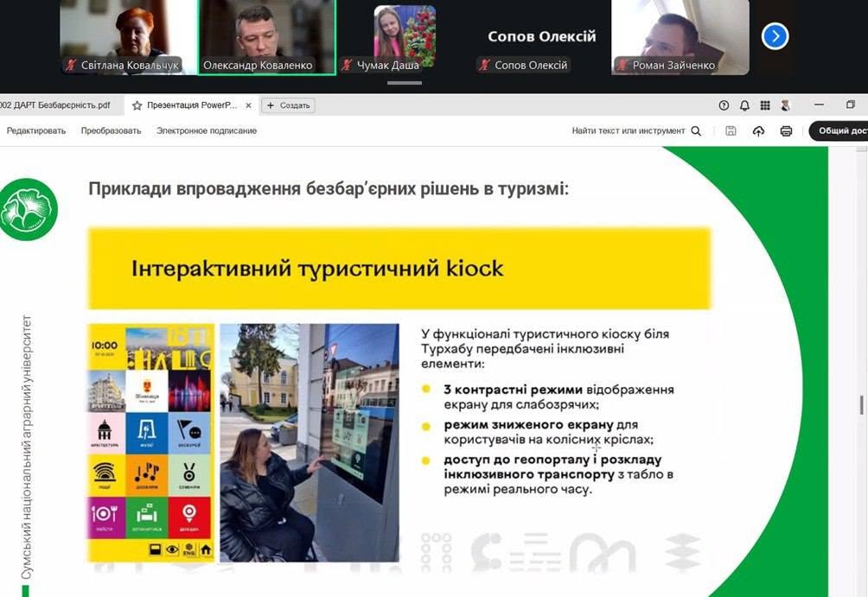The width and height of the screenshot is (868, 597).
Task: Click heading Інтерактивний туристичний кіоск
Action: [317, 269]
